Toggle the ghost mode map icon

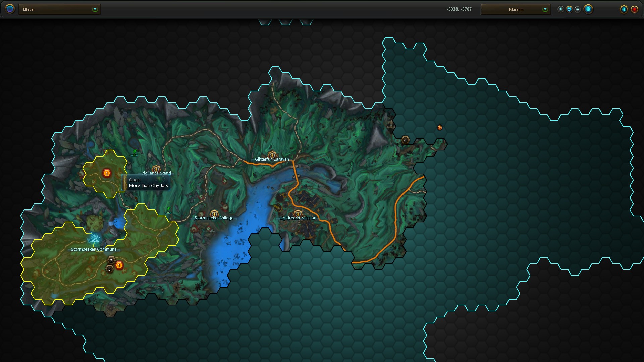[588, 9]
